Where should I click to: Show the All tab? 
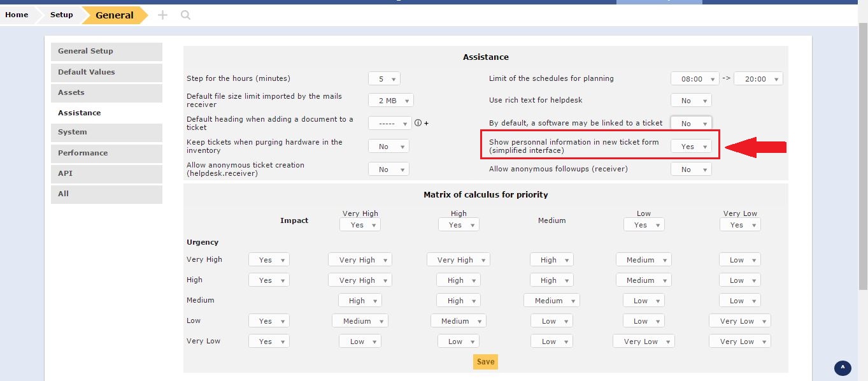106,194
